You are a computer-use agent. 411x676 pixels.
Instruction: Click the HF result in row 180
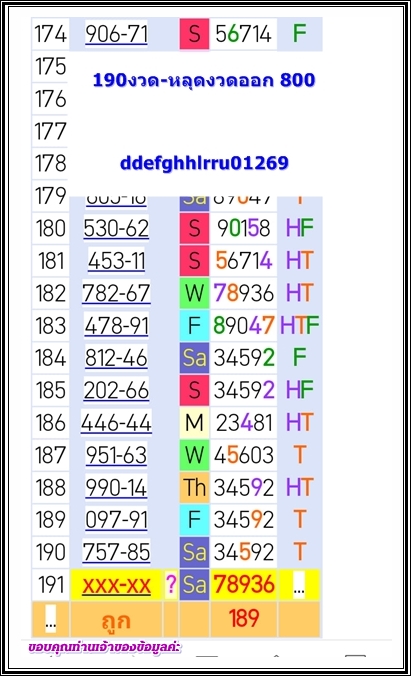[299, 228]
